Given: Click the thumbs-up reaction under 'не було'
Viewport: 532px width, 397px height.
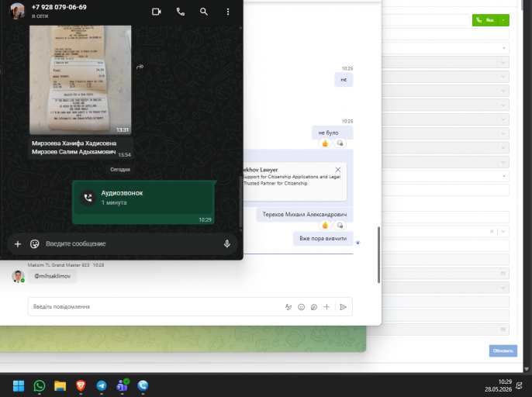Looking at the screenshot, I should pos(325,143).
